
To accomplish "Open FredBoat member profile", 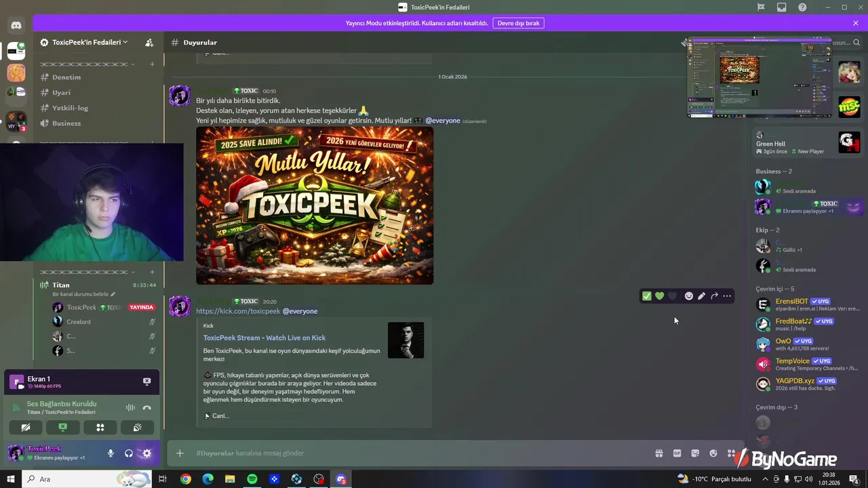I will point(807,324).
